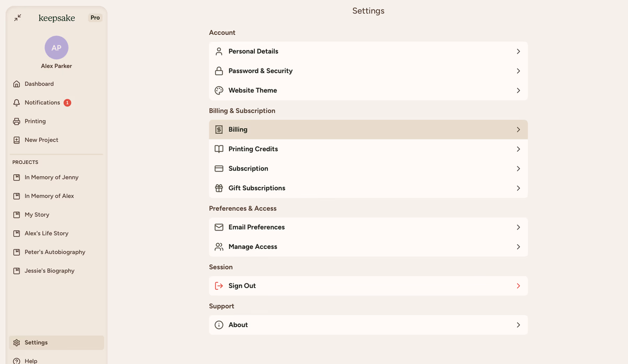Click the AP profile avatar
This screenshot has height=364, width=628.
(x=57, y=48)
